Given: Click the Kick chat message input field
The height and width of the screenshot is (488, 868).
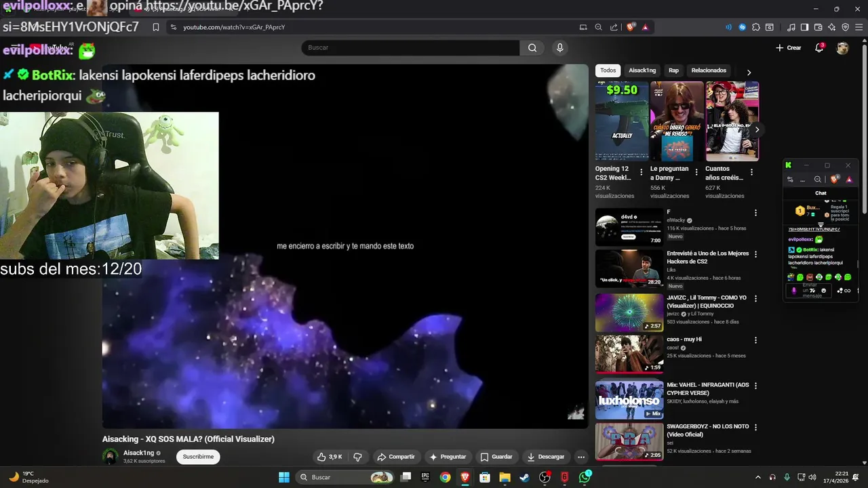Looking at the screenshot, I should [x=810, y=291].
